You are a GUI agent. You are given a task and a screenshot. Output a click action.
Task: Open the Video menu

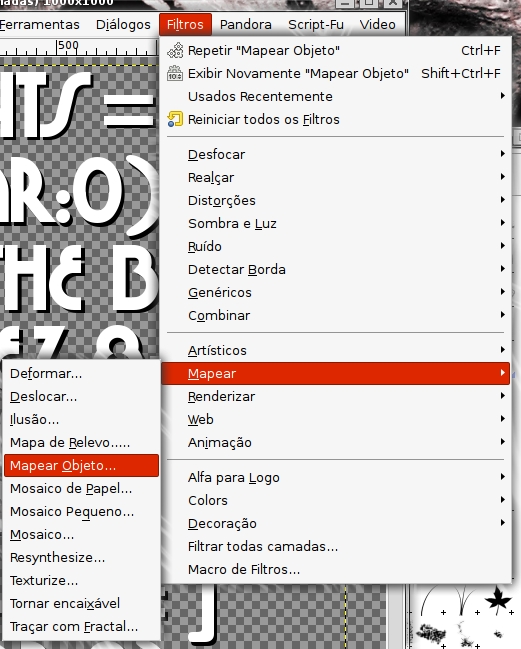(x=377, y=24)
